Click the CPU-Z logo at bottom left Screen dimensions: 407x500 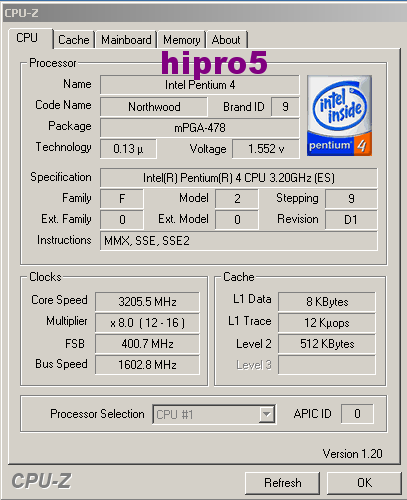(x=41, y=481)
